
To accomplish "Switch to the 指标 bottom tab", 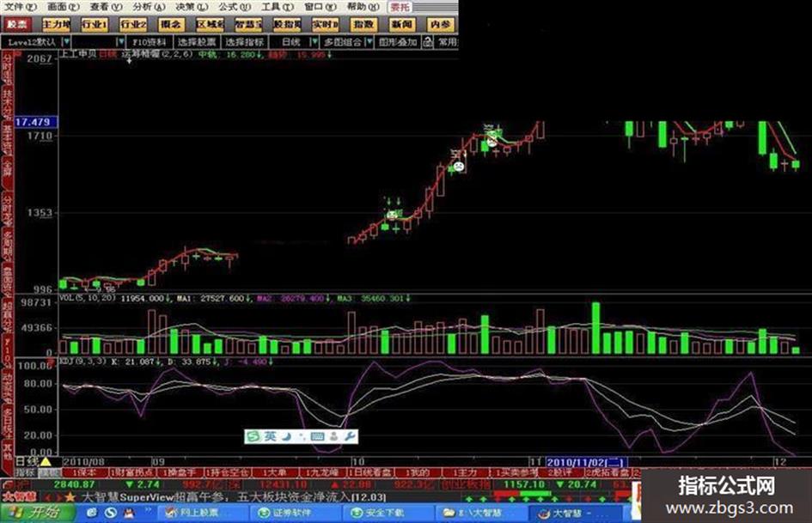I will coord(26,473).
